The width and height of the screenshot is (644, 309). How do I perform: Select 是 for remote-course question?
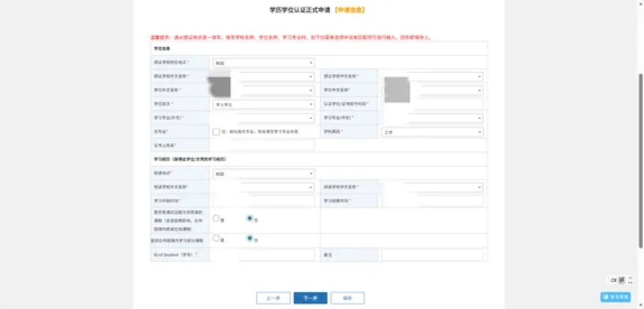(216, 218)
